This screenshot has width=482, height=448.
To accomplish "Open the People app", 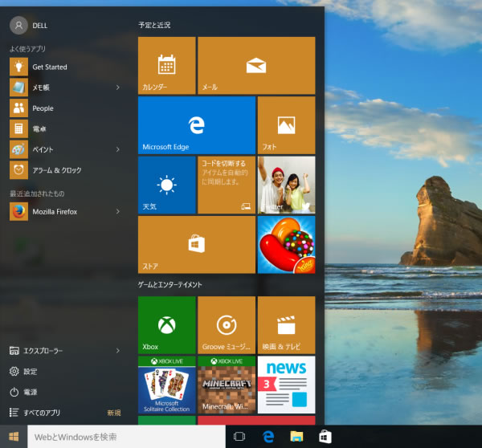I will (66, 108).
